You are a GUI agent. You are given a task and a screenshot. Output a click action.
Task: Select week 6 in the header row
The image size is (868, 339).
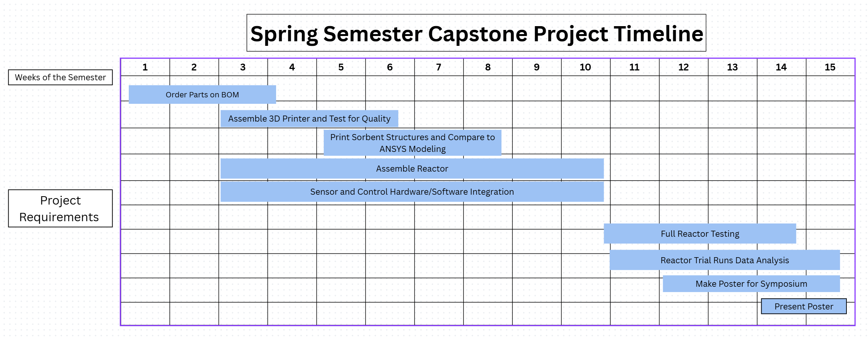(390, 67)
